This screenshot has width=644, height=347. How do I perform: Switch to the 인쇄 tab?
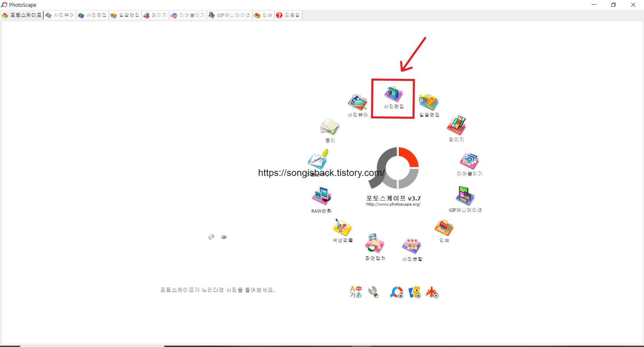tap(263, 15)
